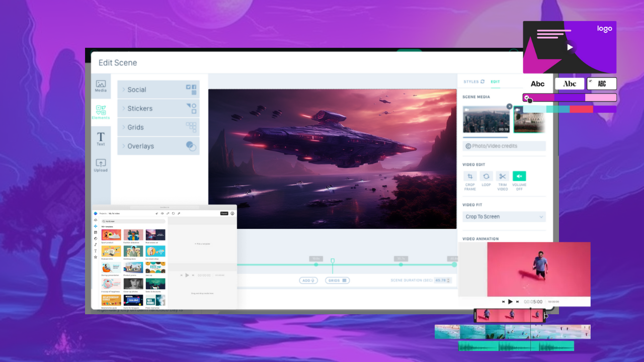644x362 pixels.
Task: Open the Upload panel
Action: [101, 165]
